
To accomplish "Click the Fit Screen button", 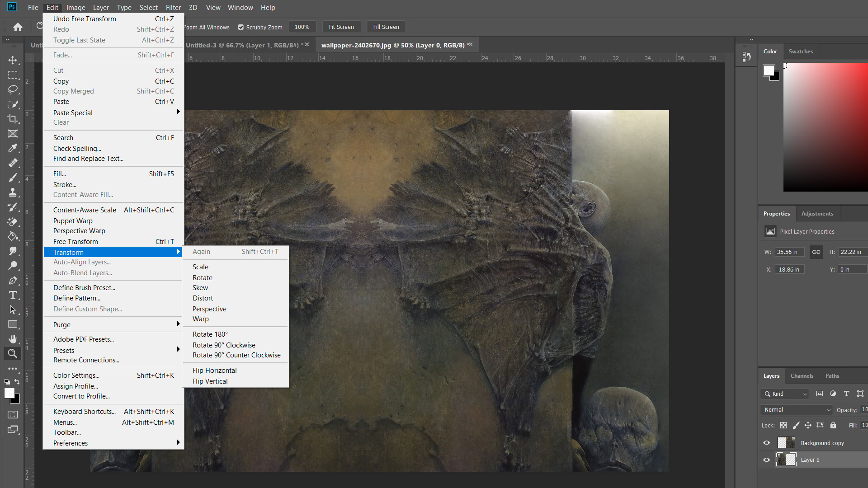I will point(341,27).
